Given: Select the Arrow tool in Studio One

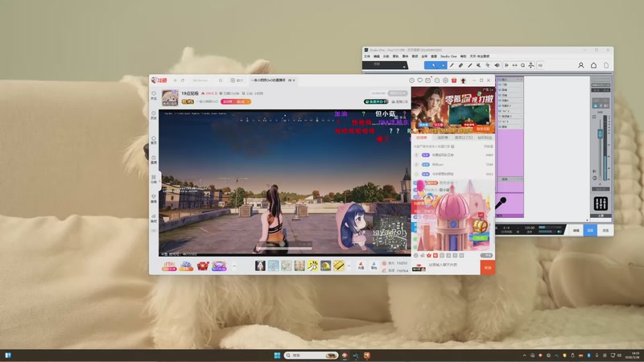Looking at the screenshot, I should (433, 65).
